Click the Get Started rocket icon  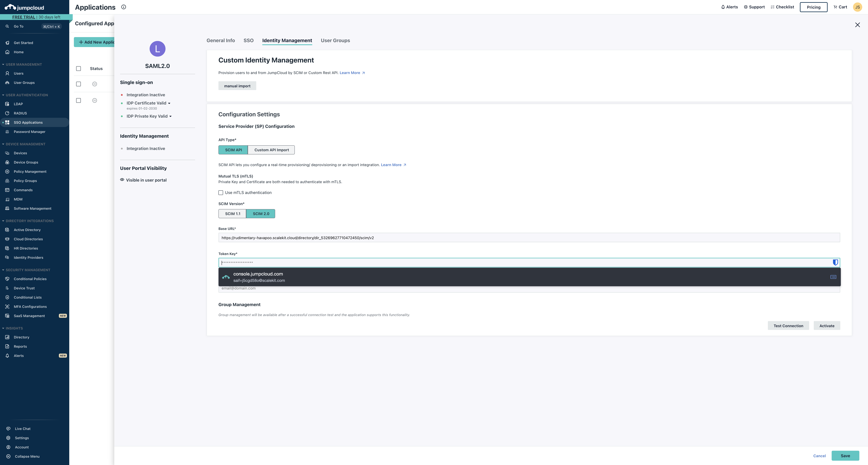point(7,43)
